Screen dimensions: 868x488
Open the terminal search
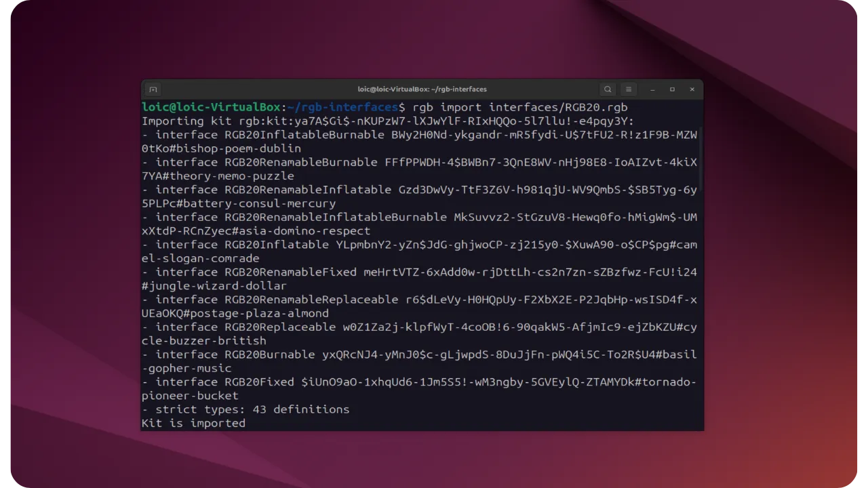point(608,89)
